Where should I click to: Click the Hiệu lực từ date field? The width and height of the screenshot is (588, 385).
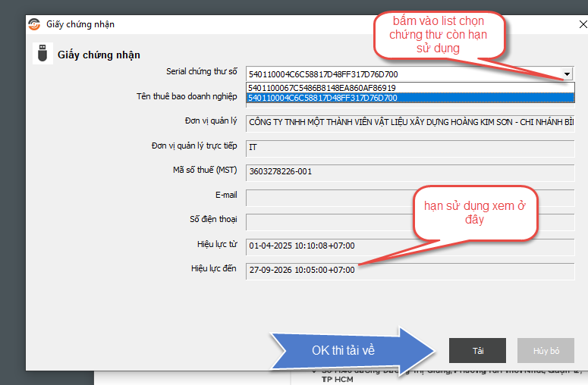point(410,246)
